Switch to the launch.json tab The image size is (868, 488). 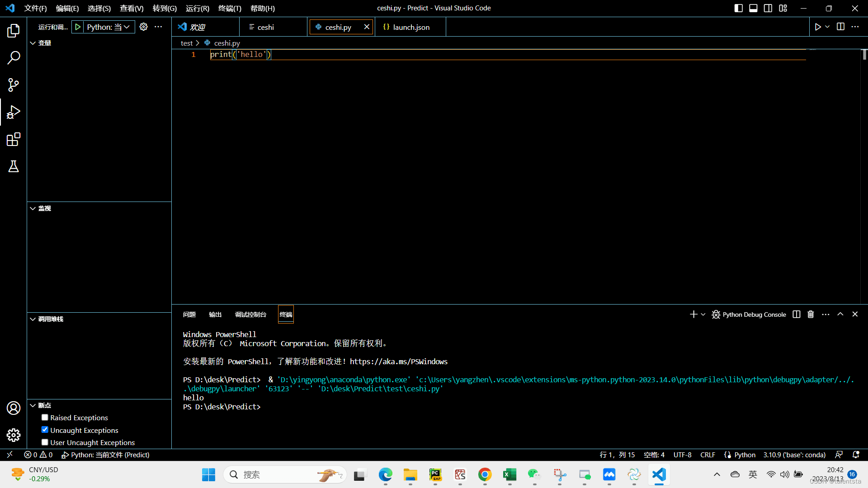[x=411, y=27]
